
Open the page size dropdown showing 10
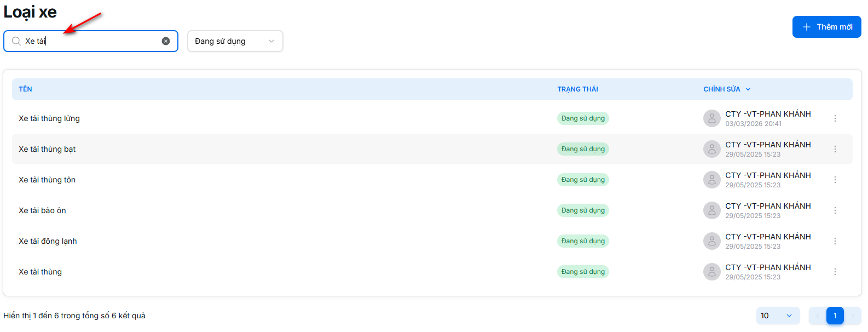(x=777, y=316)
